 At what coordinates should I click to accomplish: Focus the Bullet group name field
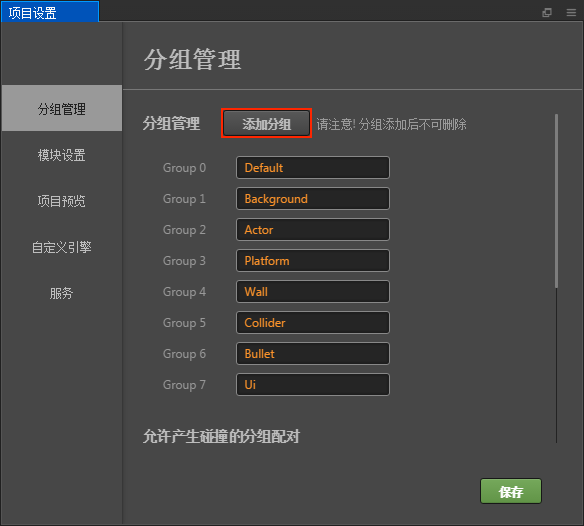[313, 353]
